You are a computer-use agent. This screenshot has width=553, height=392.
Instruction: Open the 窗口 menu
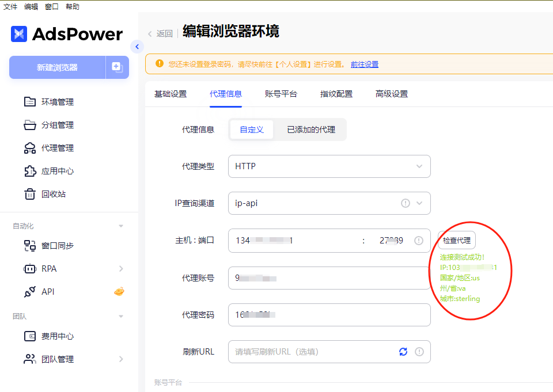[x=52, y=6]
